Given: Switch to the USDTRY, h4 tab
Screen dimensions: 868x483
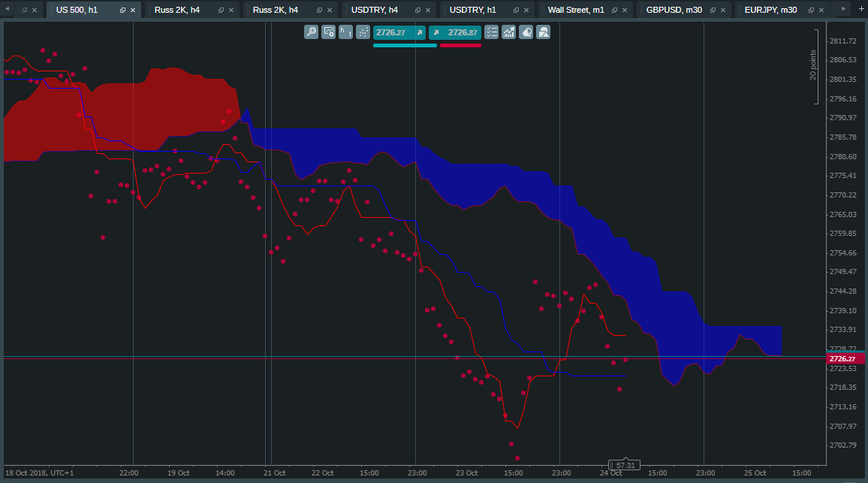Looking at the screenshot, I should [375, 10].
